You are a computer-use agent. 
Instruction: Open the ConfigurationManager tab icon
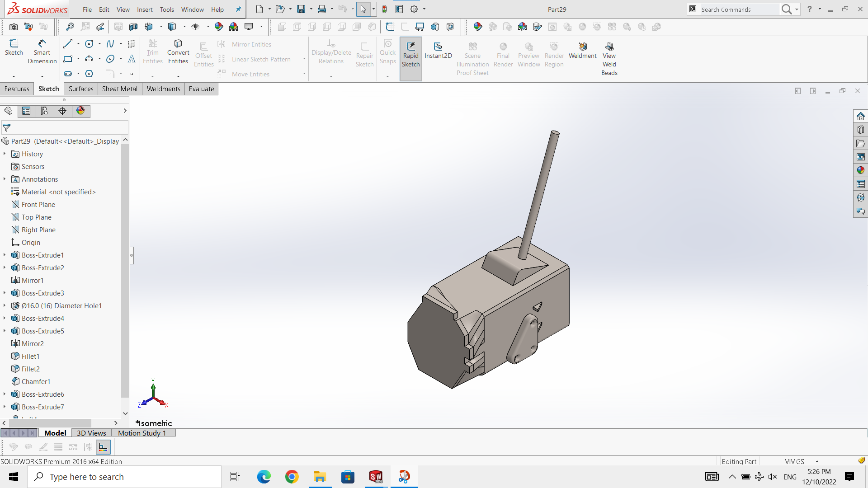tap(44, 111)
